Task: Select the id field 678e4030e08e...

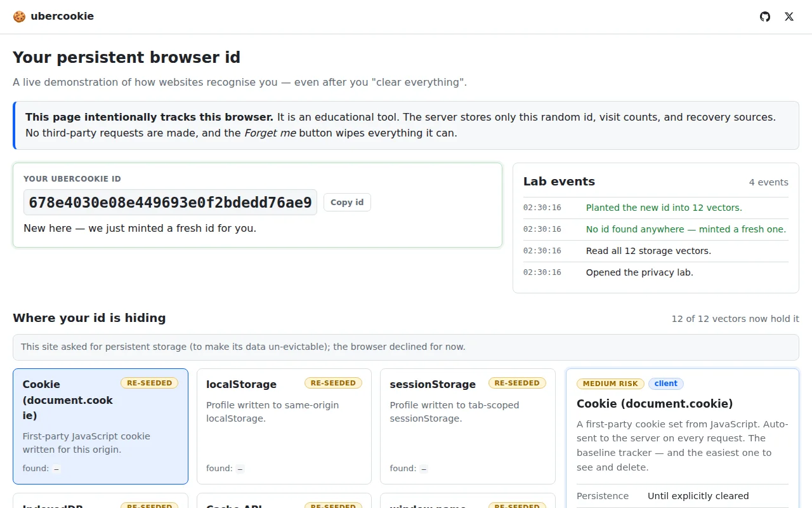Action: (x=170, y=203)
